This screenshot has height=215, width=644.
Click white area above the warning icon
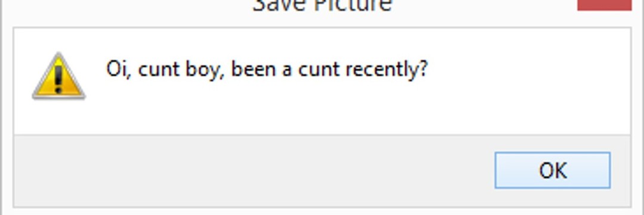[x=58, y=40]
